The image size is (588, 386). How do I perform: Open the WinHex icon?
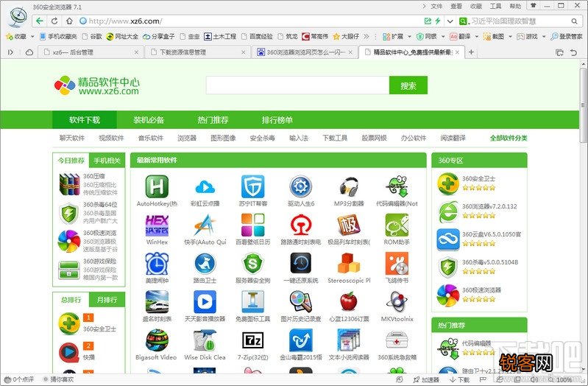[x=157, y=225]
